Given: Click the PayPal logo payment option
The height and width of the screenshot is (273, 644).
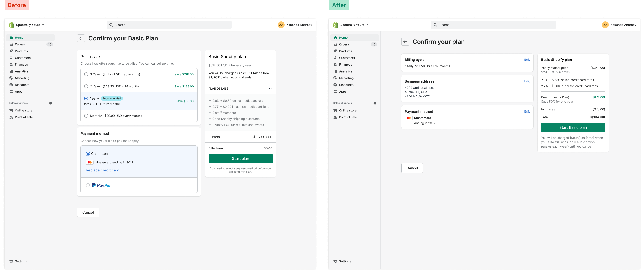Looking at the screenshot, I should coord(101,185).
